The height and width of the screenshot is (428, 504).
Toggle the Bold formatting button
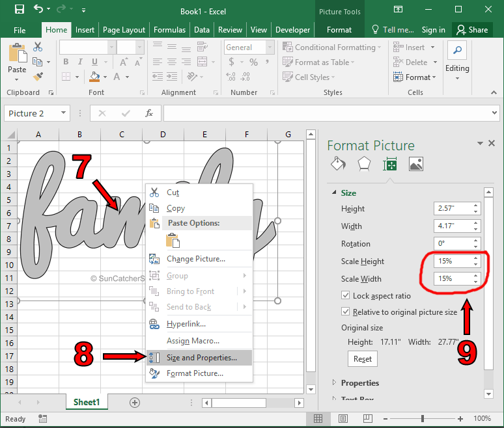66,62
